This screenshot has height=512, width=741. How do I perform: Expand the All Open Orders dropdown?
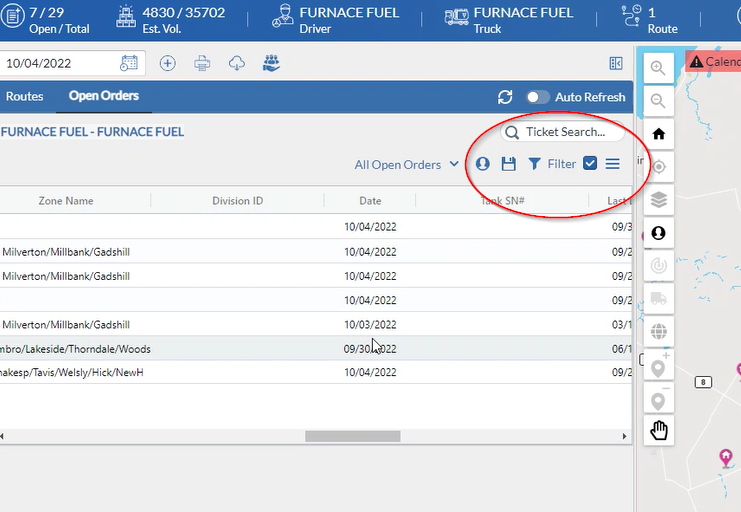(406, 165)
